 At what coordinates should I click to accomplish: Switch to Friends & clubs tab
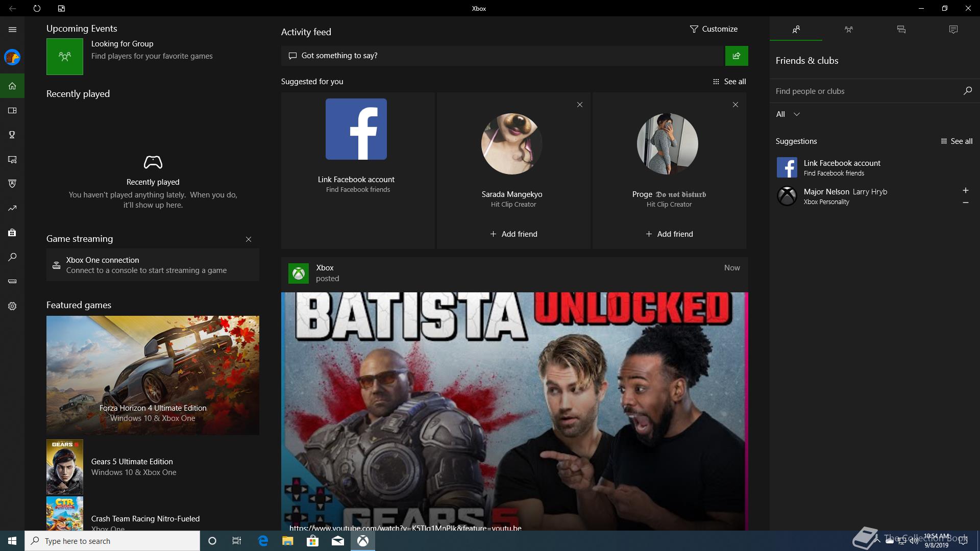(x=796, y=30)
